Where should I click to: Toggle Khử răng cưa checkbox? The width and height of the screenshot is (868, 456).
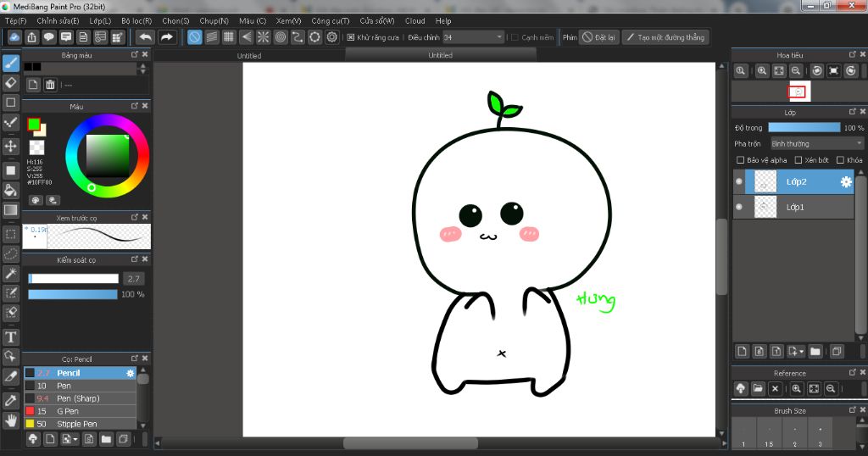tap(350, 37)
